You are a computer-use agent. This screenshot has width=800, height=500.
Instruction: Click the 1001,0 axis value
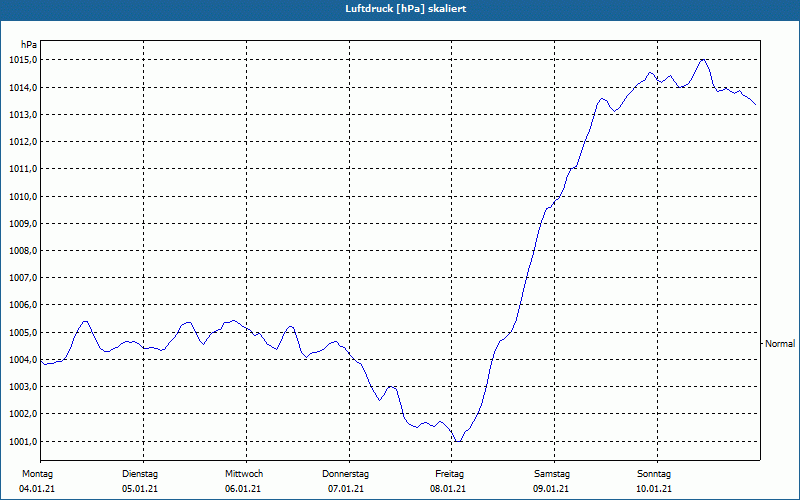point(23,441)
